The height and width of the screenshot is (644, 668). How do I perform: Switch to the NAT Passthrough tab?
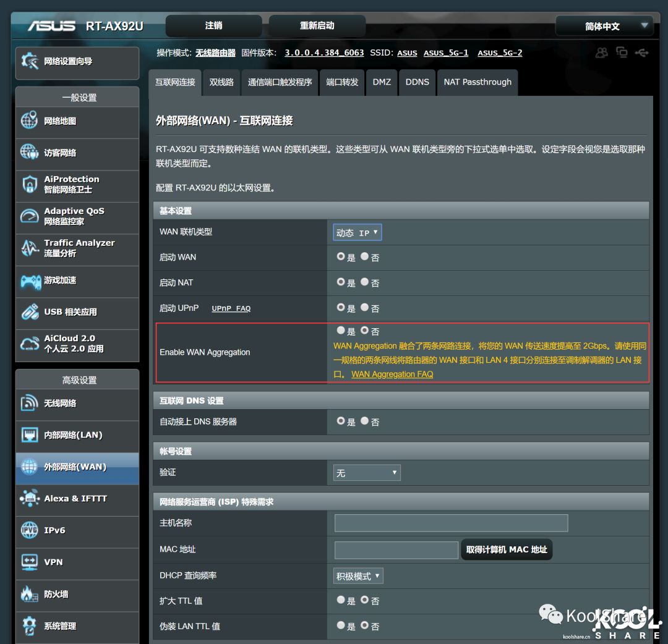tap(477, 83)
